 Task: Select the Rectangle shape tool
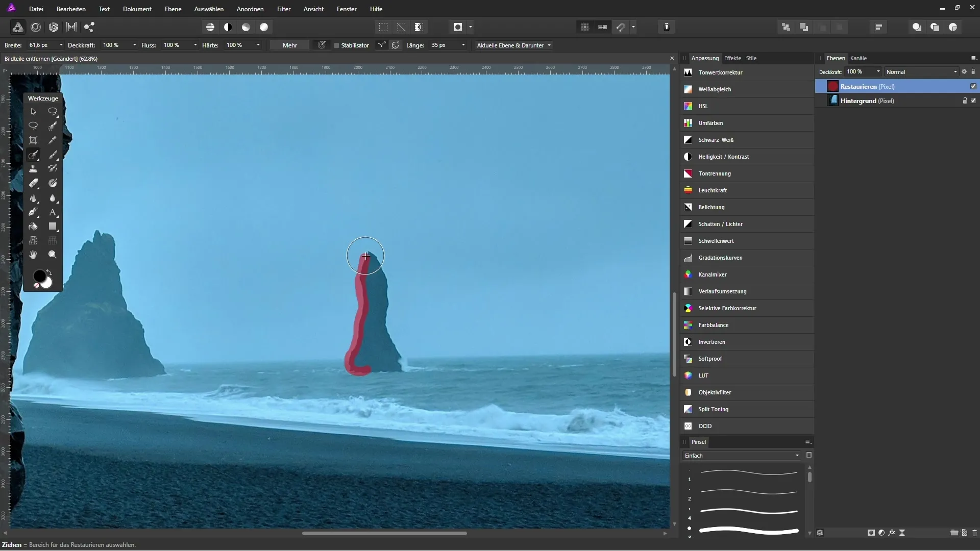tap(53, 226)
